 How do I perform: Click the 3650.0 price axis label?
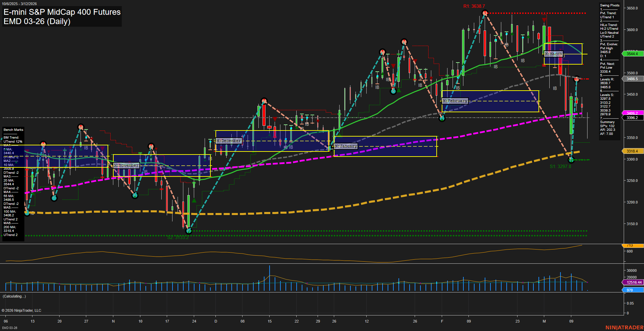(x=632, y=8)
